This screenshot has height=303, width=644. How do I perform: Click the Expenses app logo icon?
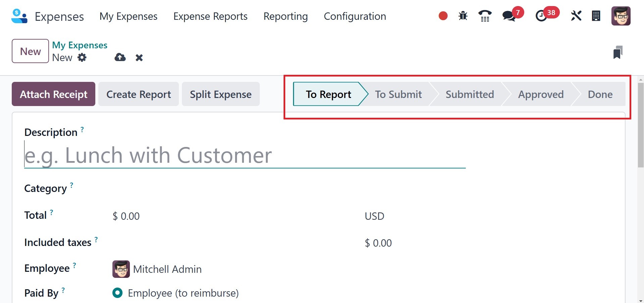pyautogui.click(x=19, y=16)
